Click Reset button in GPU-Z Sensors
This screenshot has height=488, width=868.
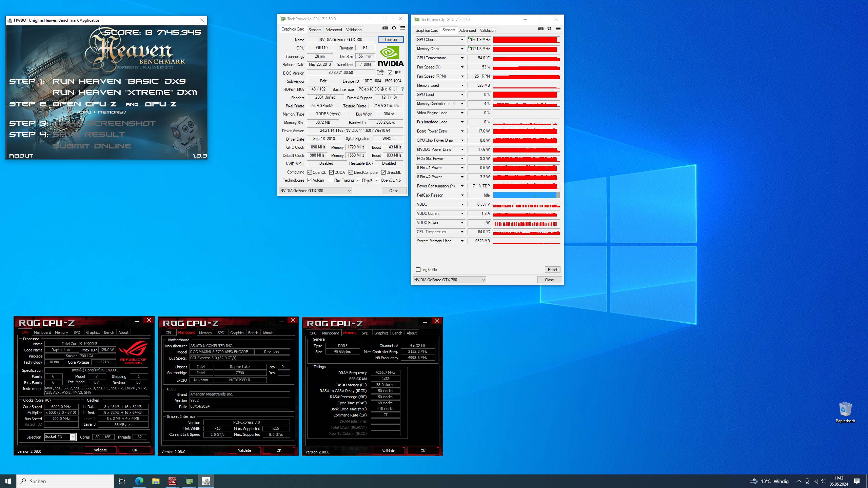(x=552, y=270)
